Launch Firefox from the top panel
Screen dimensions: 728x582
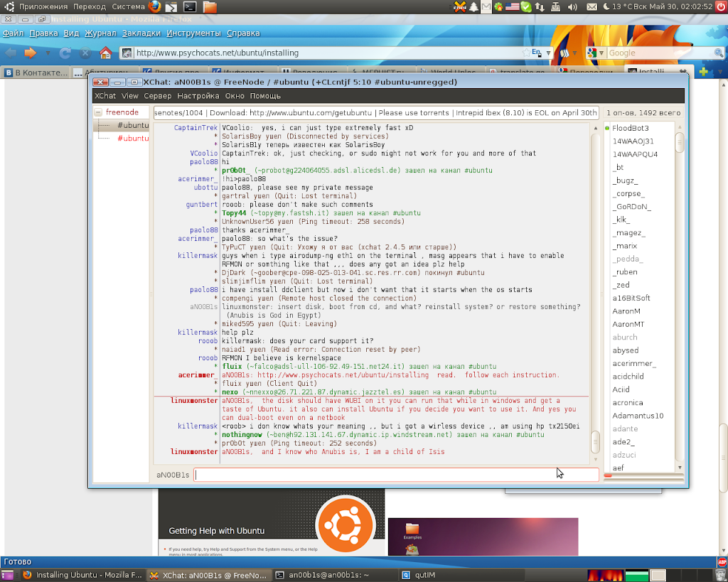pyautogui.click(x=155, y=7)
